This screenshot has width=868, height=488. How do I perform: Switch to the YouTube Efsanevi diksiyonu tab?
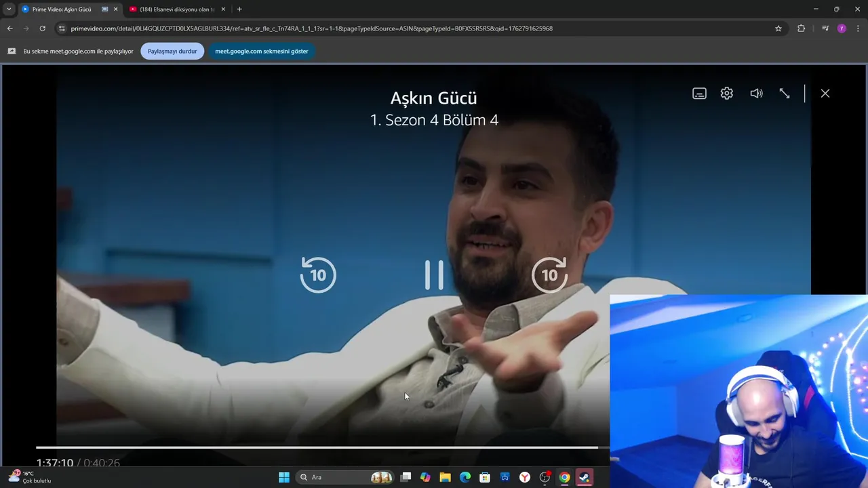177,9
